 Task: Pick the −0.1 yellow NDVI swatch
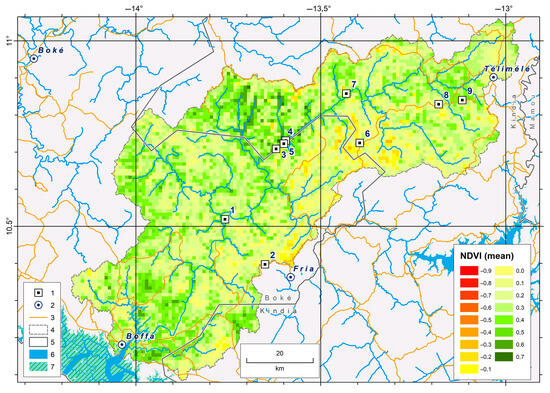tap(469, 369)
